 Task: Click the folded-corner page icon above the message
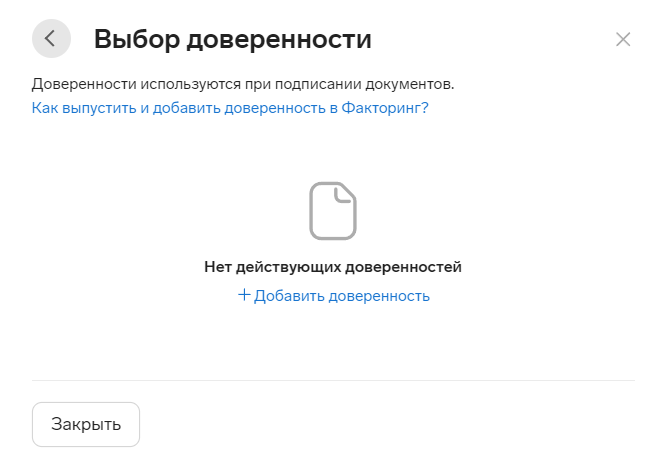[333, 211]
